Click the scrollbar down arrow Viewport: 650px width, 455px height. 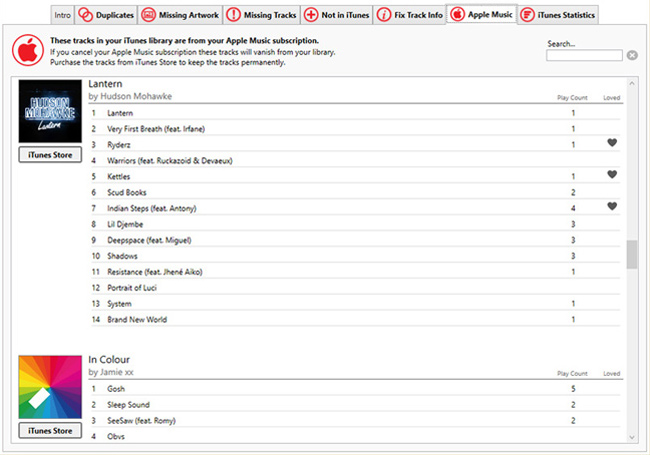coord(632,437)
